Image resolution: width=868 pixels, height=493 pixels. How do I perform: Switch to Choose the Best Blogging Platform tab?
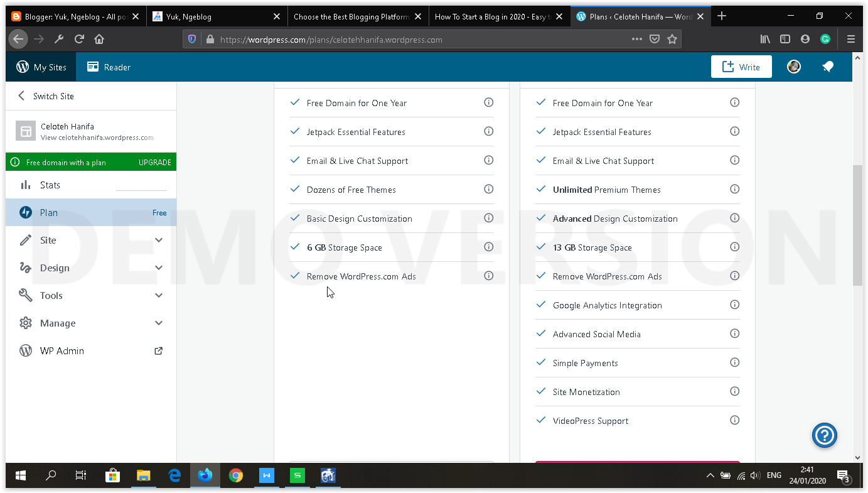pos(358,17)
